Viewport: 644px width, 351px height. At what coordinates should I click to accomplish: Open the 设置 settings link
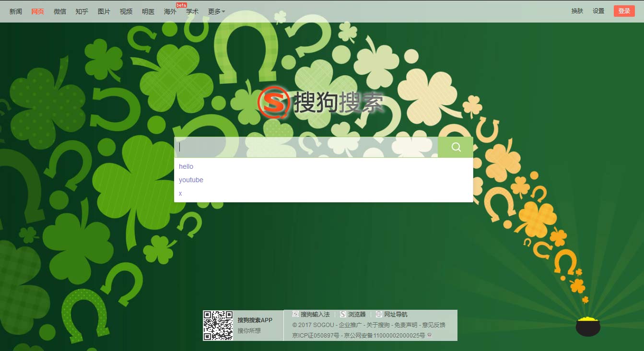[x=598, y=11]
